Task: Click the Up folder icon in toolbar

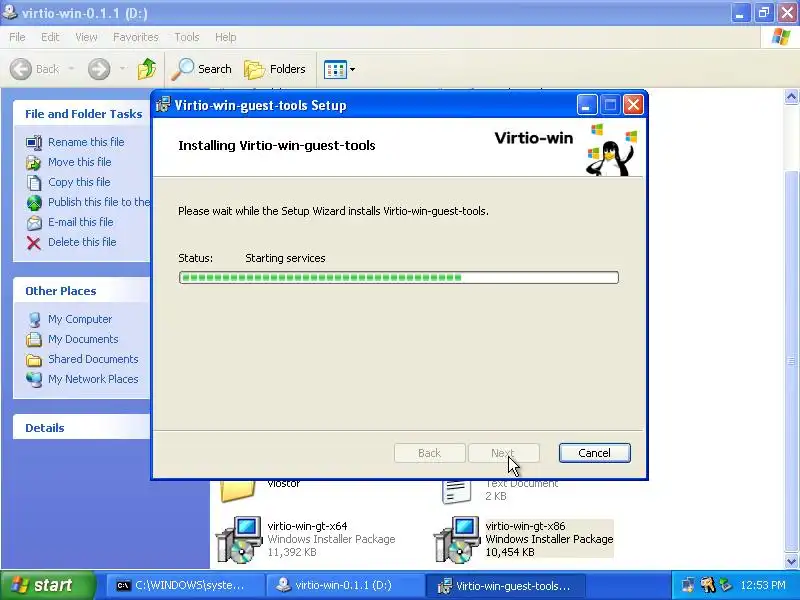Action: pos(147,69)
